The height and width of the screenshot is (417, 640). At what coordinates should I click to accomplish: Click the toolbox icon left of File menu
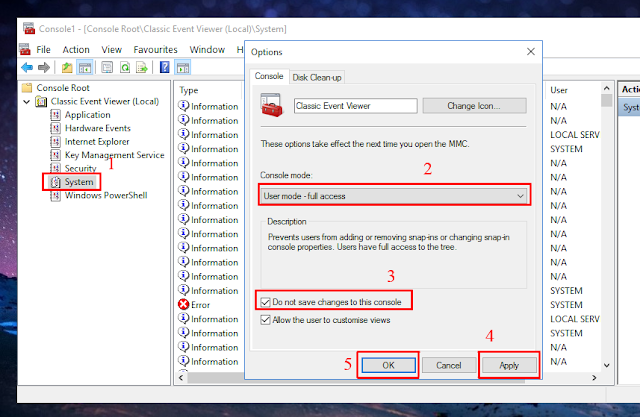click(25, 49)
